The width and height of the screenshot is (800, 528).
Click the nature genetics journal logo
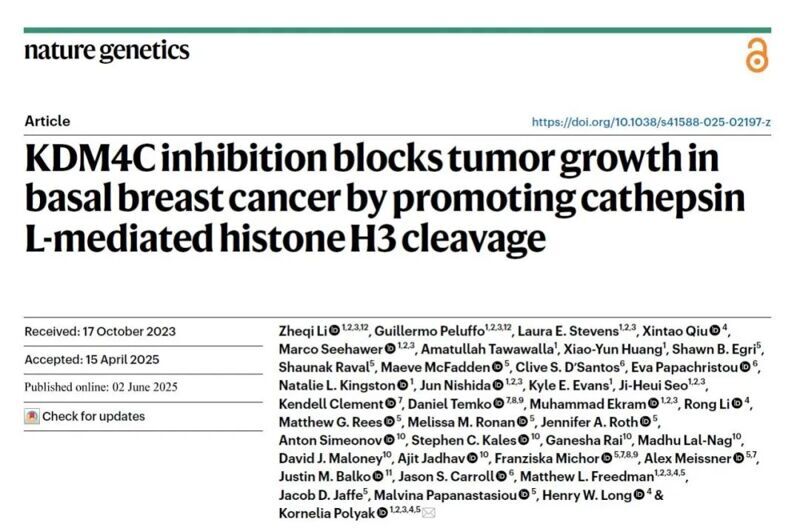[106, 50]
